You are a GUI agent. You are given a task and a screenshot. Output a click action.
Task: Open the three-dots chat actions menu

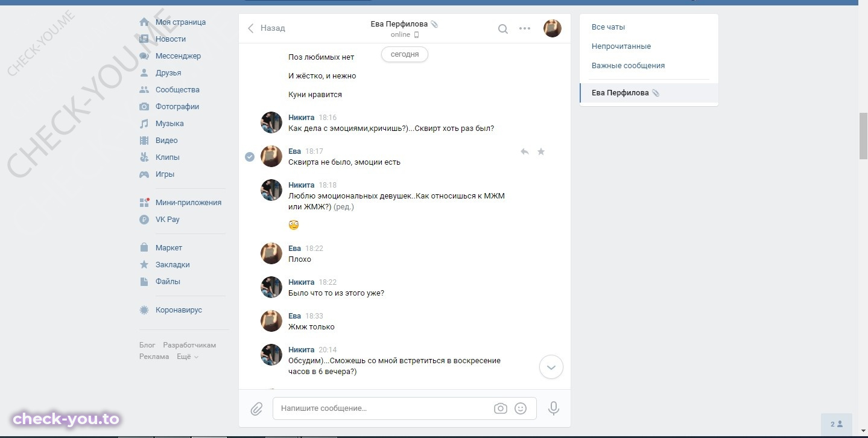525,28
